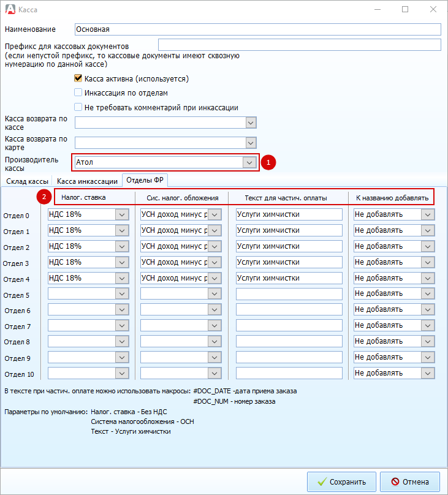
Task: Open Отдел 0 Не добавлять dropdown
Action: click(x=428, y=214)
